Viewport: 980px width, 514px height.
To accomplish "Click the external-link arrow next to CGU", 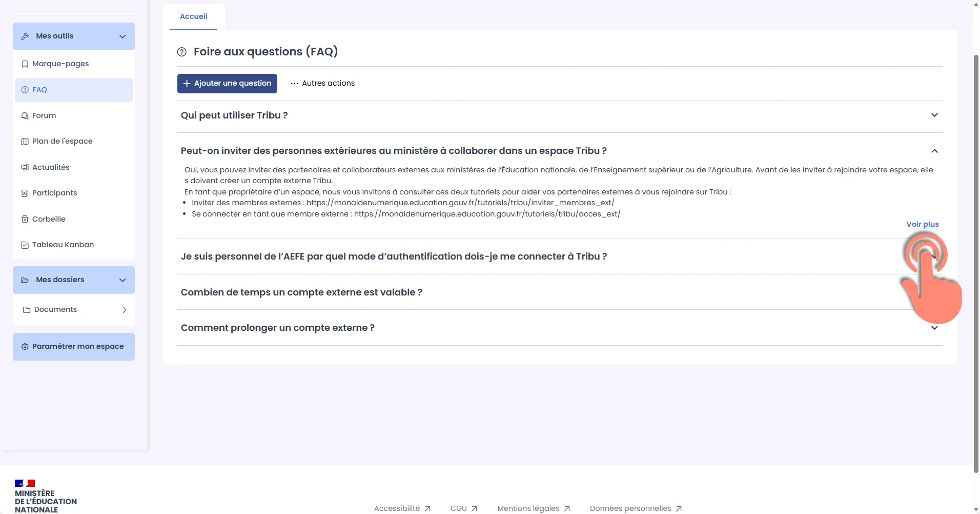I will coord(474,509).
